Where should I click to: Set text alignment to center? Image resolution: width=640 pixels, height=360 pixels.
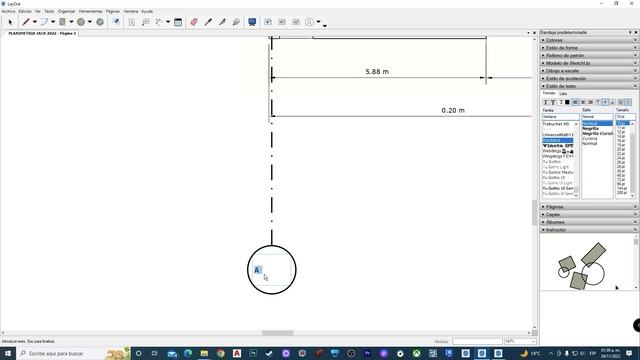(583, 102)
